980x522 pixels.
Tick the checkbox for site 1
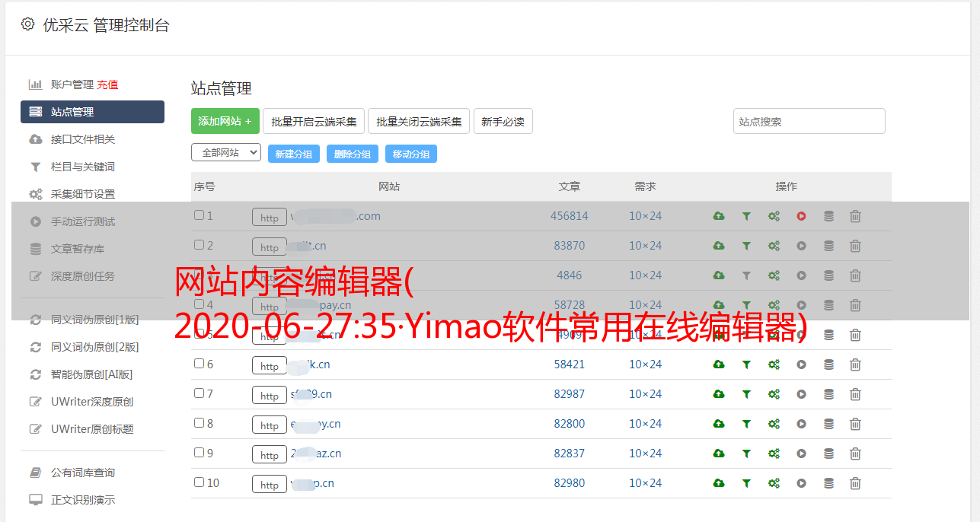click(199, 215)
